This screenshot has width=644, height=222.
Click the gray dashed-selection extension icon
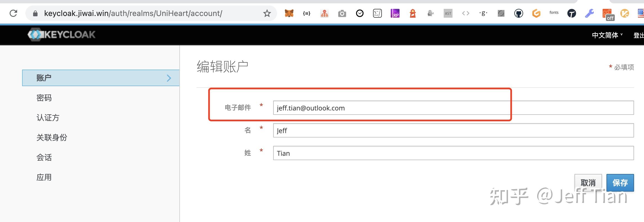pos(501,13)
